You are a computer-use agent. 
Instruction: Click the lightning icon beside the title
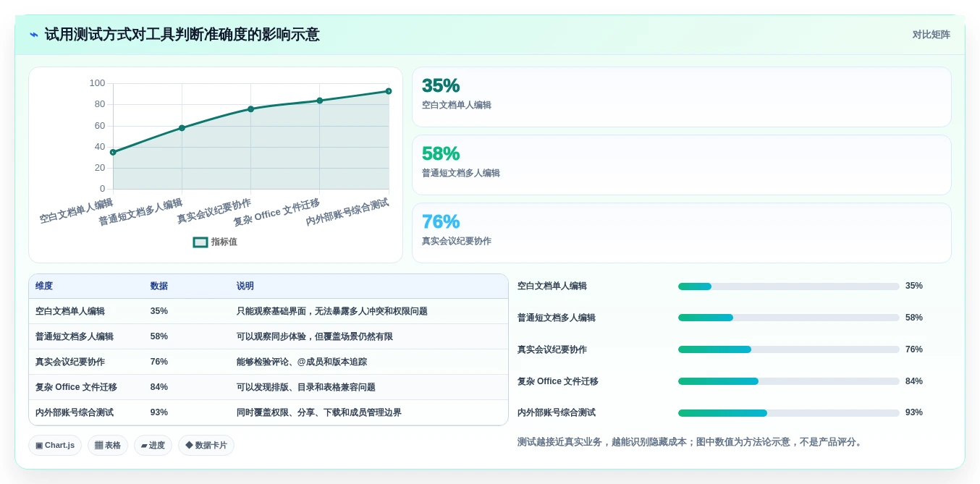[34, 35]
